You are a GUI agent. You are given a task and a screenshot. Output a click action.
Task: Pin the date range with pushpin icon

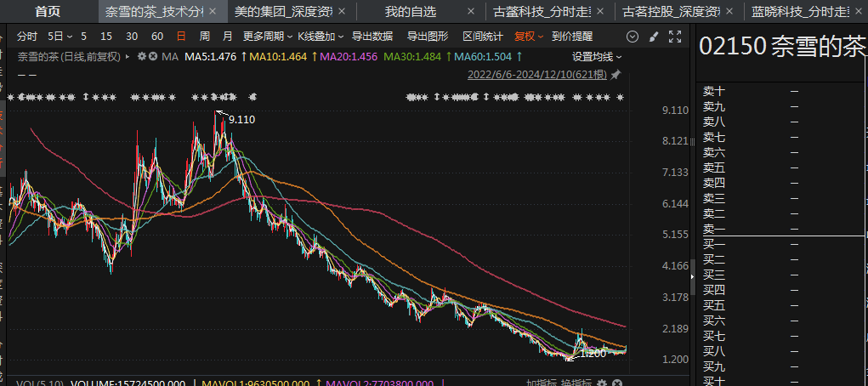click(616, 75)
